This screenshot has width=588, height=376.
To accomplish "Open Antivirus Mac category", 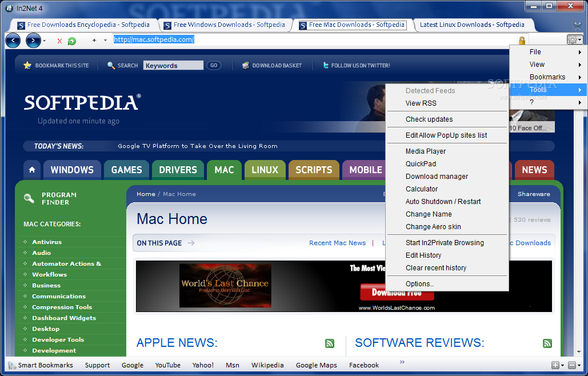I will (x=47, y=242).
